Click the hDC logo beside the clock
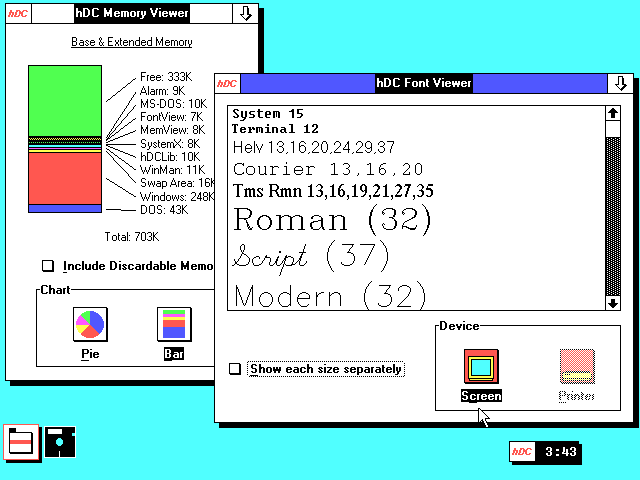Screen dimensions: 640x480 (522, 451)
